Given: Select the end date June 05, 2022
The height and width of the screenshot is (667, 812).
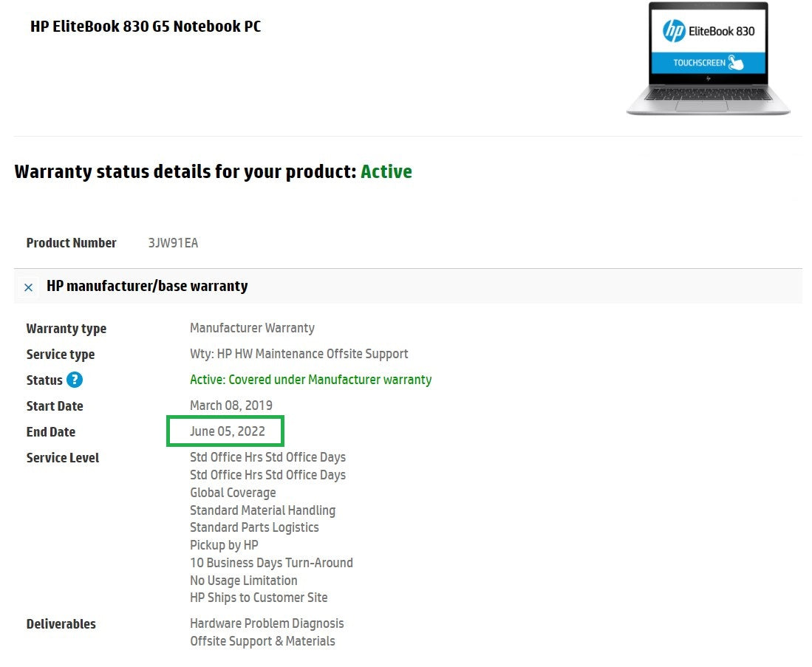Looking at the screenshot, I should click(x=228, y=431).
